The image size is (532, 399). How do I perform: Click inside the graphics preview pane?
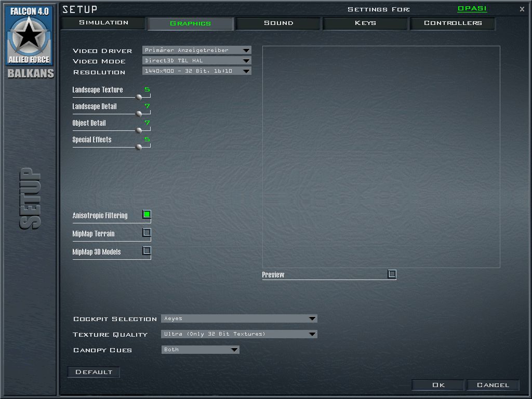[x=381, y=157]
